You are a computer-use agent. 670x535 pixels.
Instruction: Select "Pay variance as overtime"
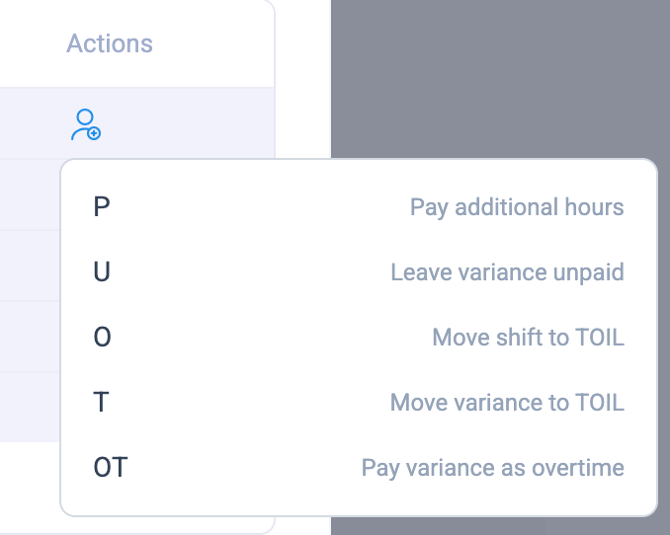coord(492,468)
